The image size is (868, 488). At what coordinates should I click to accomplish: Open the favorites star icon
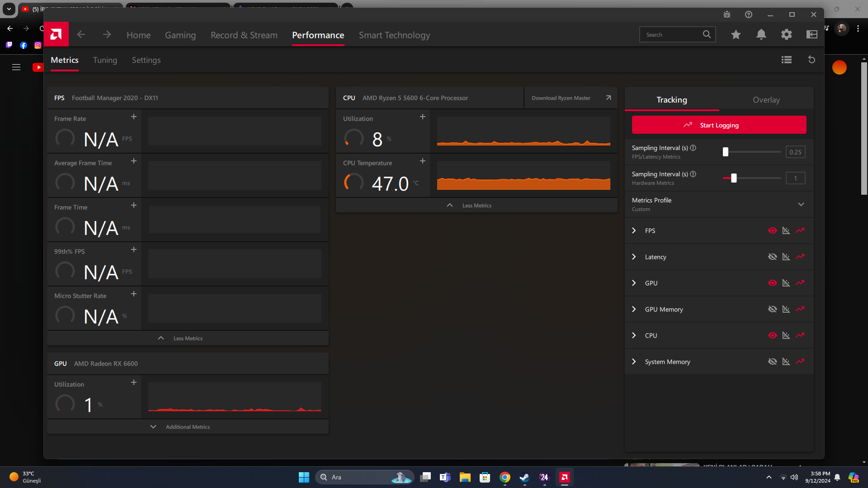pyautogui.click(x=736, y=34)
